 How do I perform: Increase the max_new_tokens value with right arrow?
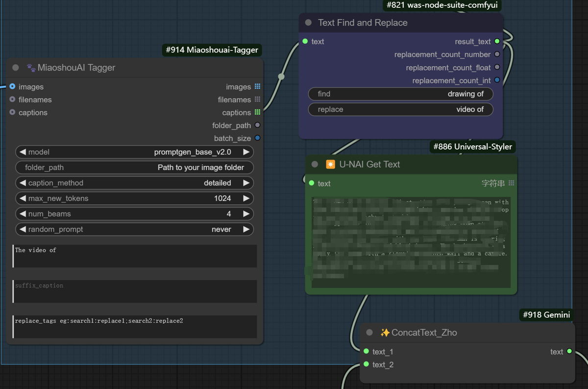[x=246, y=198]
